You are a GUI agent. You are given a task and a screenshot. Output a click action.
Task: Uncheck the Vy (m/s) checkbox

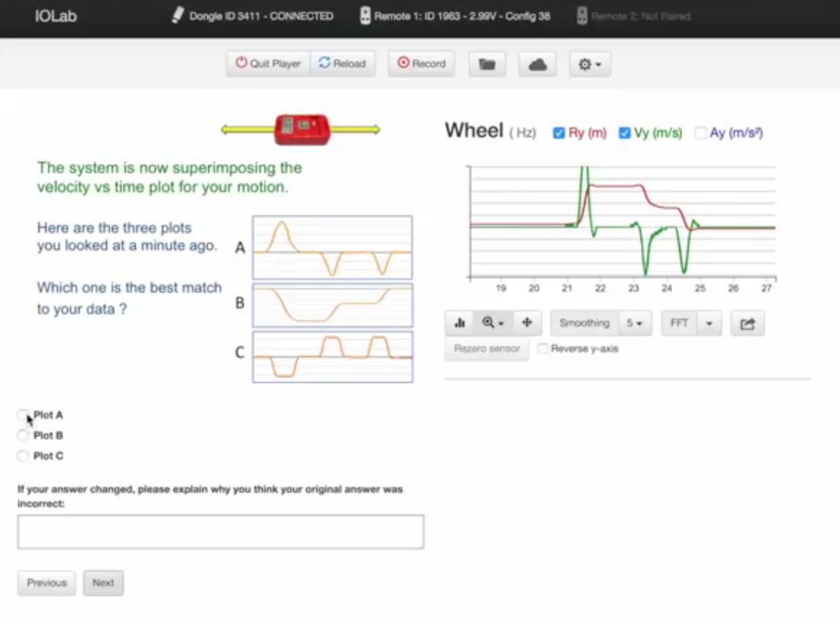click(x=624, y=133)
